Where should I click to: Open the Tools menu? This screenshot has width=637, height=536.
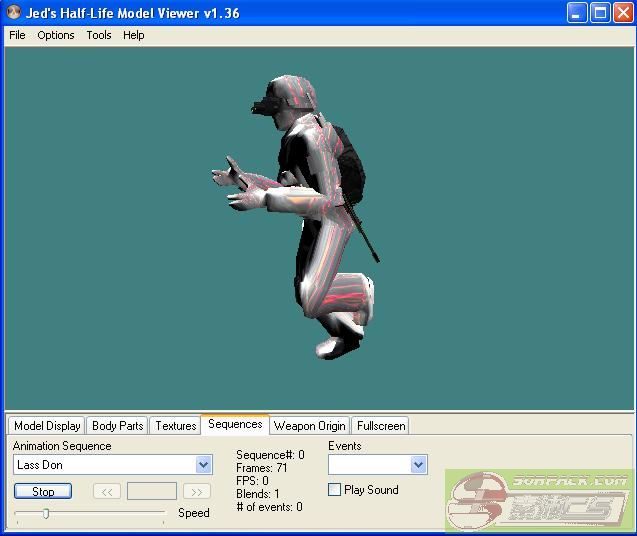tap(99, 35)
